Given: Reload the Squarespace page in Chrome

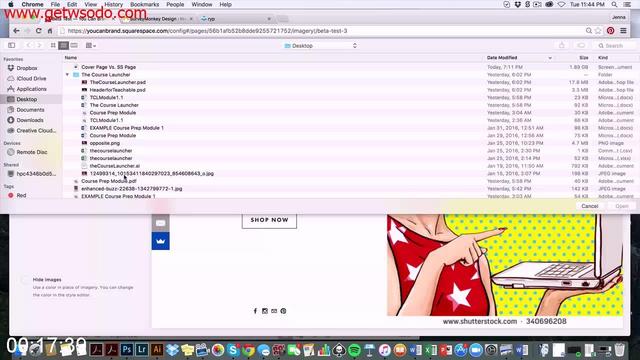Looking at the screenshot, I should point(38,31).
